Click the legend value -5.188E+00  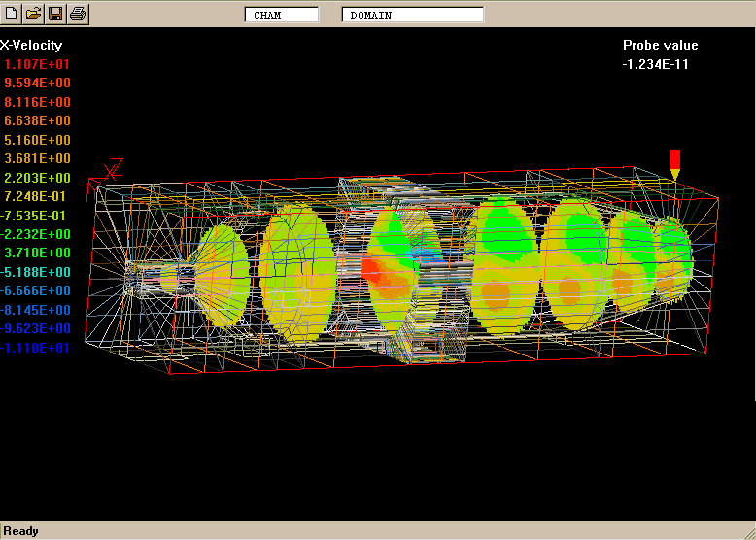(35, 272)
